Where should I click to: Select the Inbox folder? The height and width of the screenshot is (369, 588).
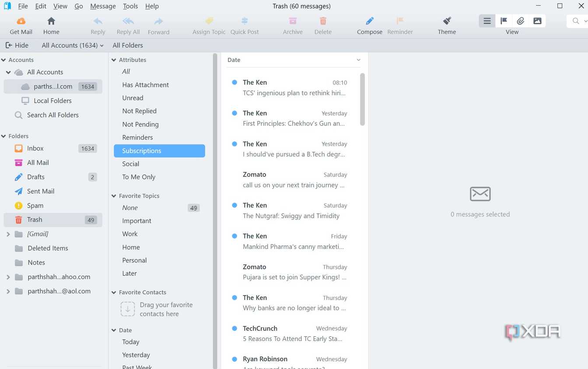click(53, 149)
